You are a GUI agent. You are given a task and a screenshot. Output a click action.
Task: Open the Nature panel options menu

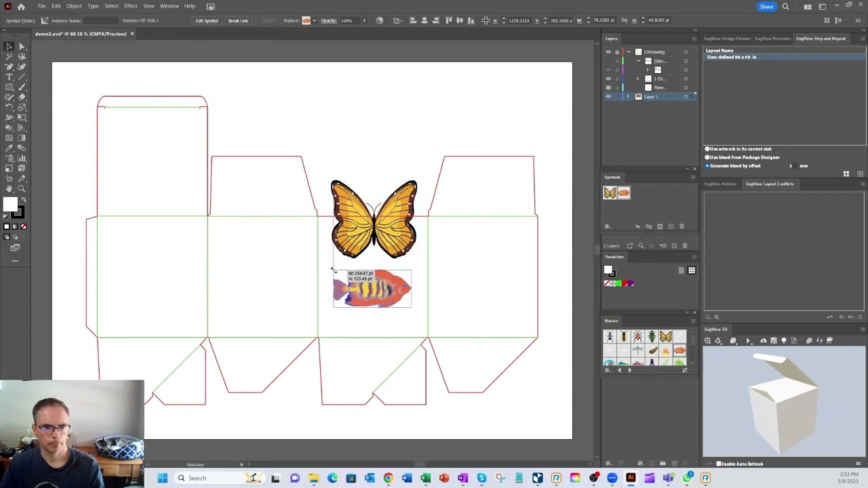pos(693,321)
